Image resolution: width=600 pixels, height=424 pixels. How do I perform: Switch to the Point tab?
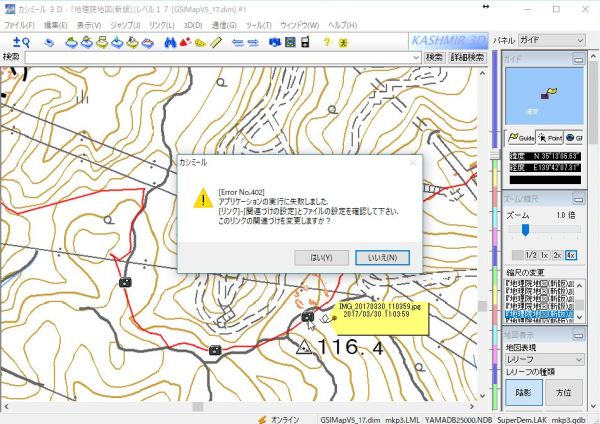pos(549,138)
